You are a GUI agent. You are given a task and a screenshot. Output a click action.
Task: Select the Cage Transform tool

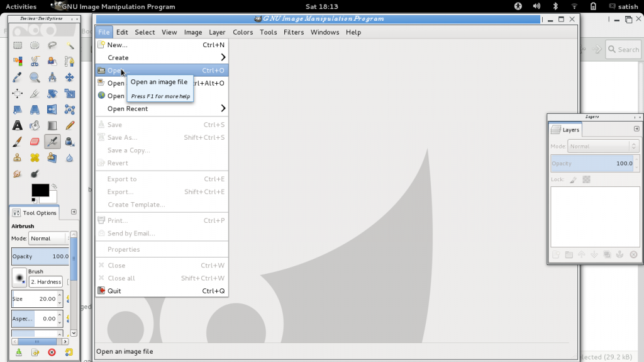(x=70, y=110)
